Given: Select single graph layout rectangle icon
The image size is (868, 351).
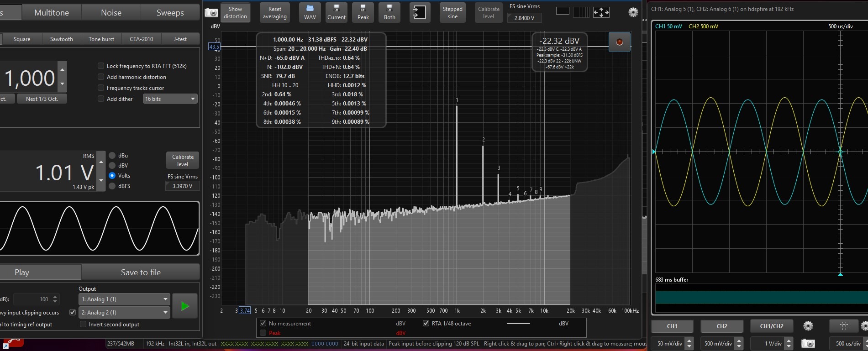Looking at the screenshot, I should click(563, 11).
